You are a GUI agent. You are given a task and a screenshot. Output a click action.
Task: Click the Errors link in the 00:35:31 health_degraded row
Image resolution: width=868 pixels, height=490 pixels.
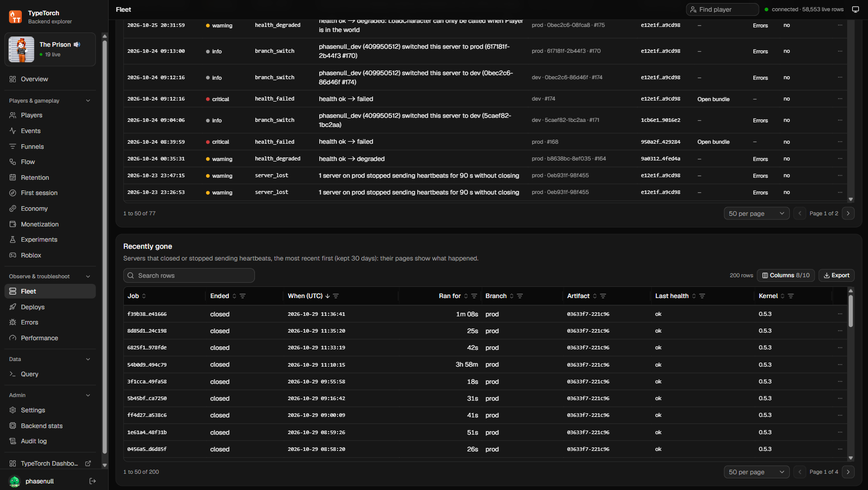coord(760,159)
